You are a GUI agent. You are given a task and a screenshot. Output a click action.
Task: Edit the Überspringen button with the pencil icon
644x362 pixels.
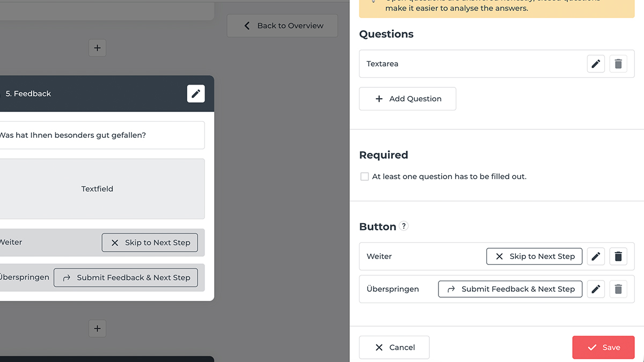coord(596,289)
